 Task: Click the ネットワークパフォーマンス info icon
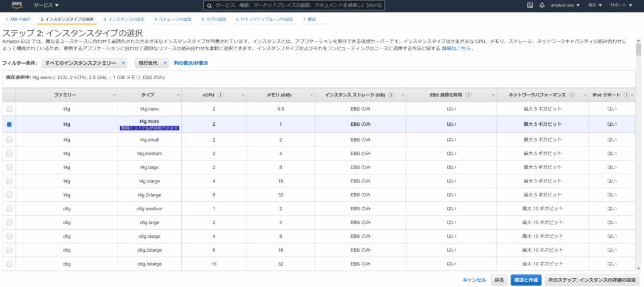pos(572,94)
